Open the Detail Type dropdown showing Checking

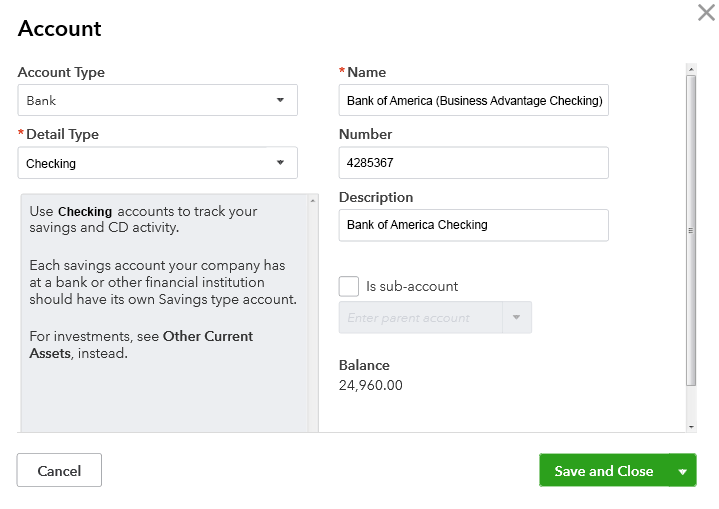click(x=158, y=163)
